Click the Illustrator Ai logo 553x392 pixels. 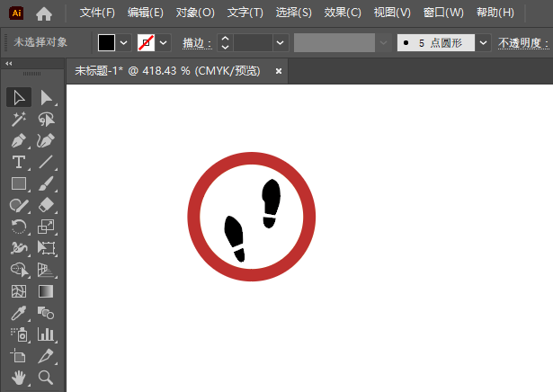point(16,13)
